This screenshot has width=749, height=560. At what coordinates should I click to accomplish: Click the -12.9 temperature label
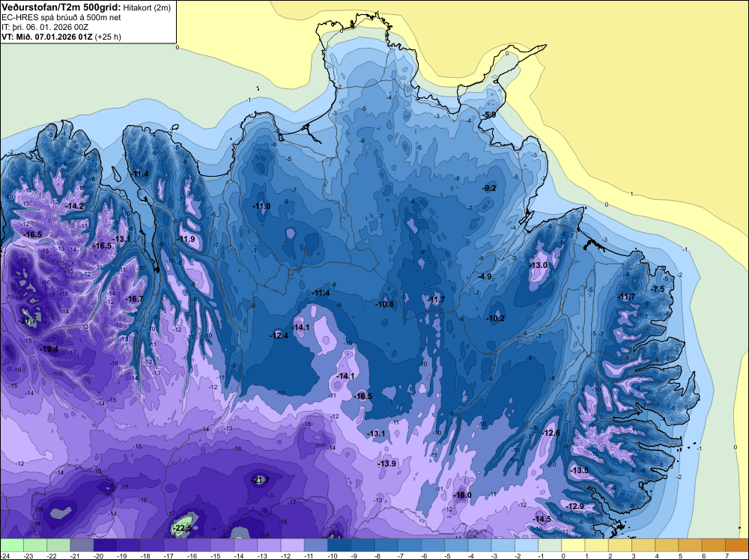tap(575, 506)
